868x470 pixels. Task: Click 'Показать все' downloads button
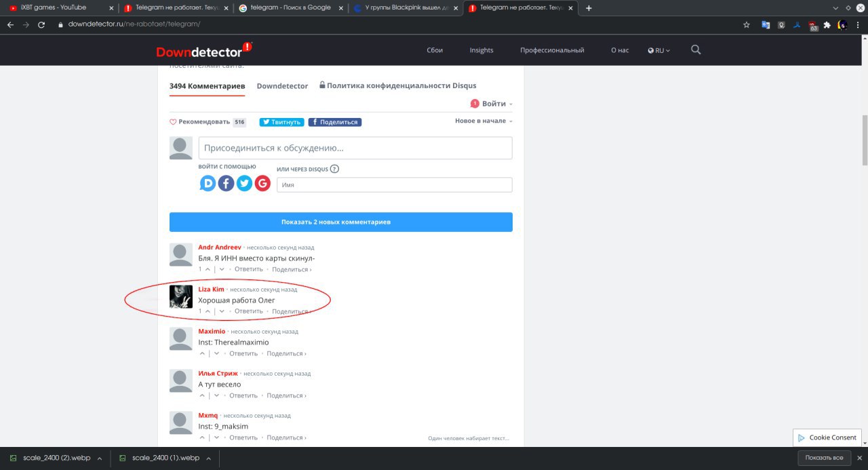(x=824, y=458)
